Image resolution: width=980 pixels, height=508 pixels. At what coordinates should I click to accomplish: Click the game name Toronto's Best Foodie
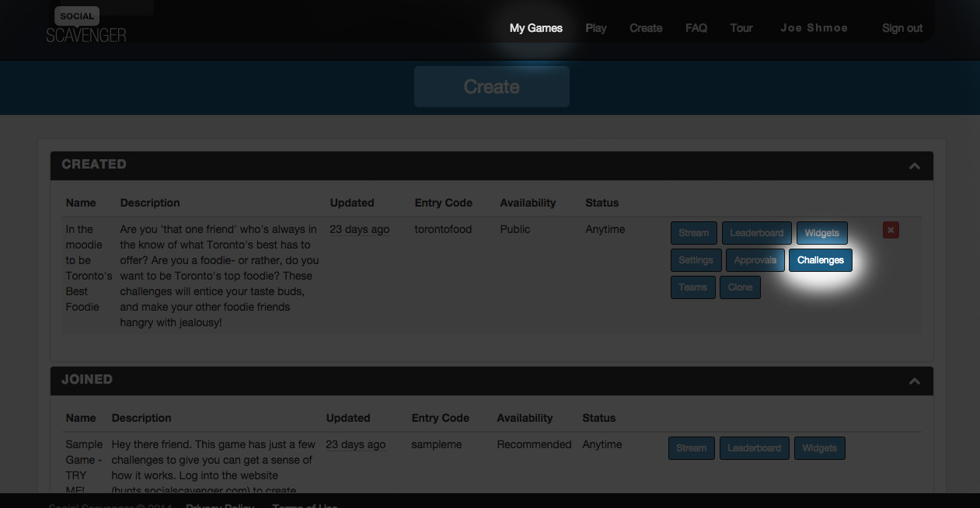tap(89, 268)
